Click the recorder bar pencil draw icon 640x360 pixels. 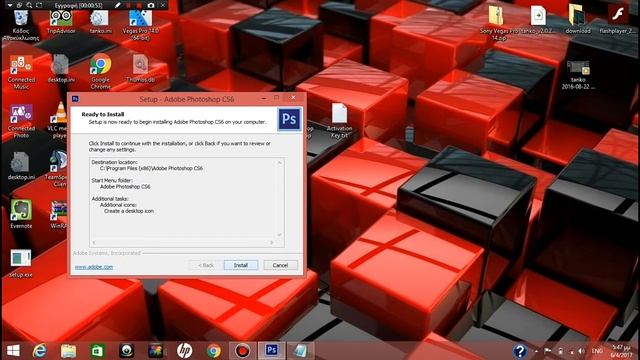[x=118, y=5]
